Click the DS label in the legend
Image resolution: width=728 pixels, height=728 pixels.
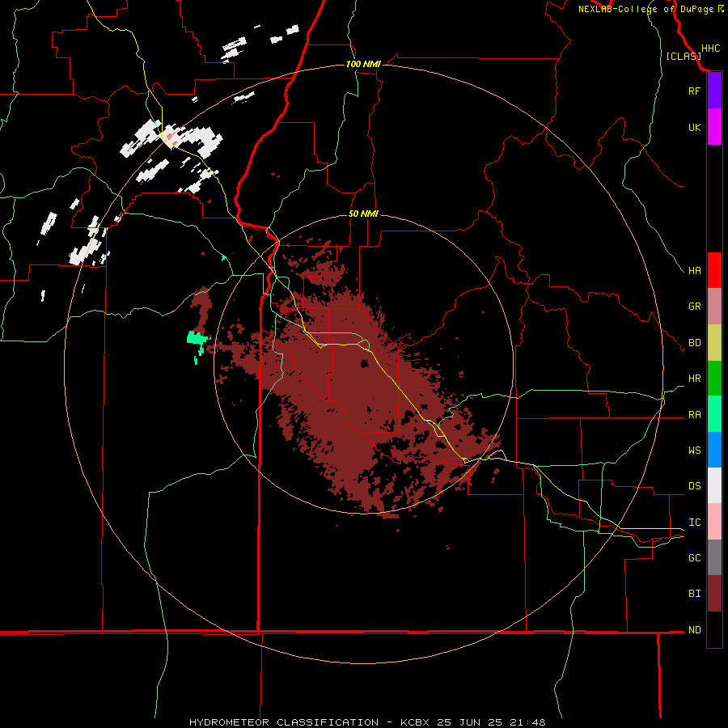coord(694,486)
